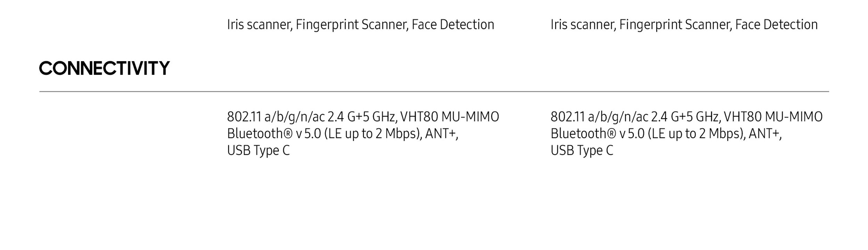The image size is (868, 250).
Task: Select "USB Type C" in the right column
Action: click(x=582, y=151)
